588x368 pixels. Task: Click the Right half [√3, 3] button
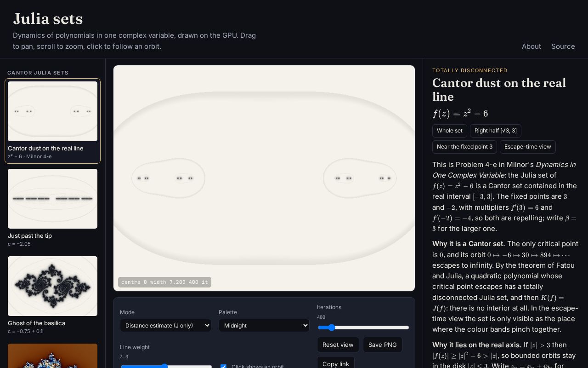pyautogui.click(x=496, y=131)
